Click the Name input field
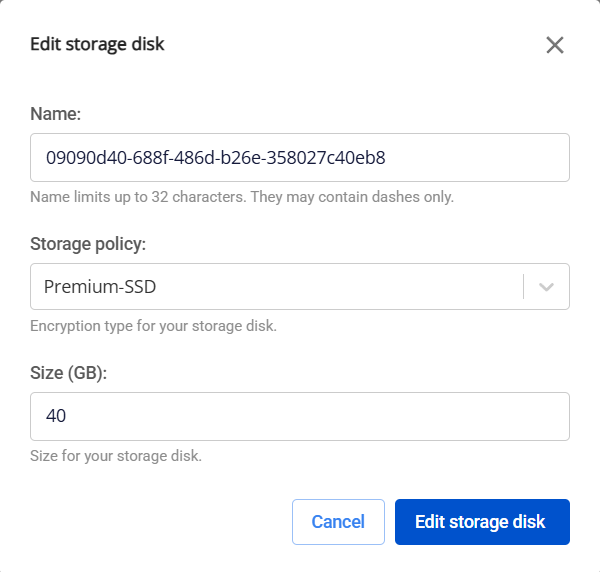The image size is (600, 572). 300,158
